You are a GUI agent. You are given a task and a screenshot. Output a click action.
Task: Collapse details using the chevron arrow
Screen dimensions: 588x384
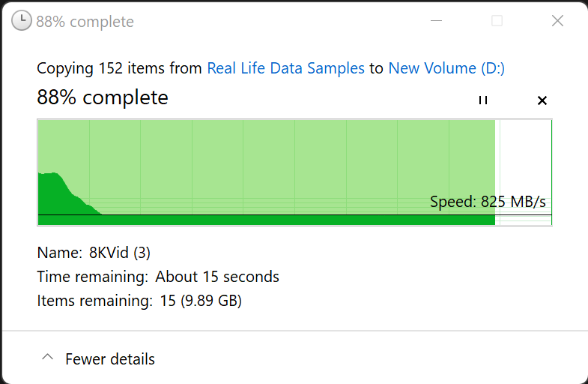pos(47,358)
